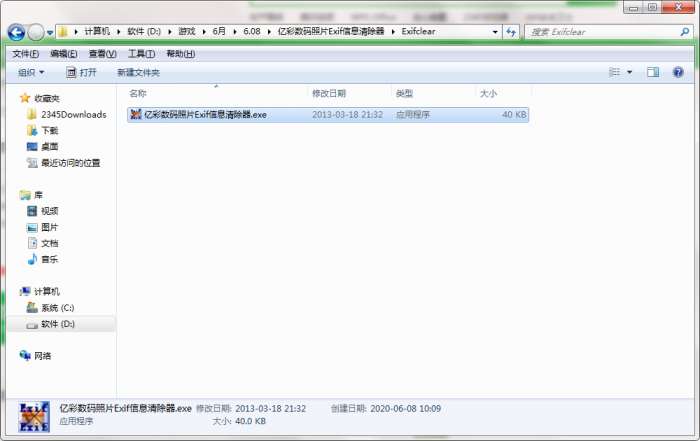
Task: Open the view options dropdown arrow
Action: [x=629, y=72]
